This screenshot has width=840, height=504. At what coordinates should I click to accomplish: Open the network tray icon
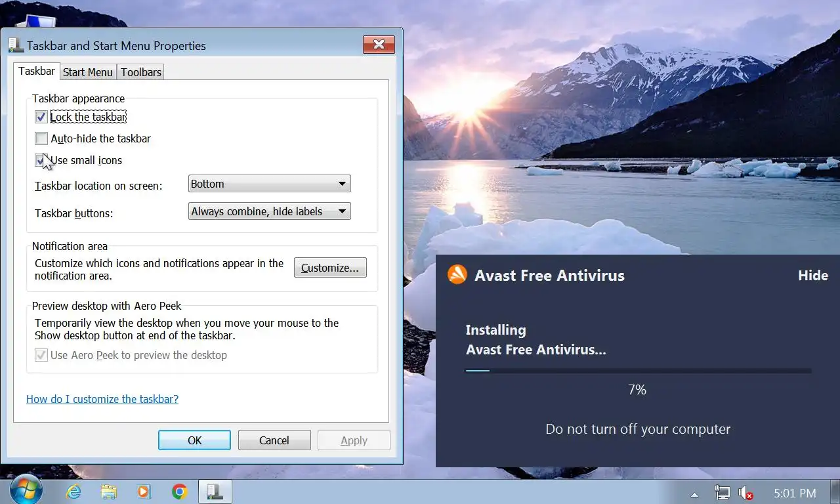pyautogui.click(x=722, y=493)
